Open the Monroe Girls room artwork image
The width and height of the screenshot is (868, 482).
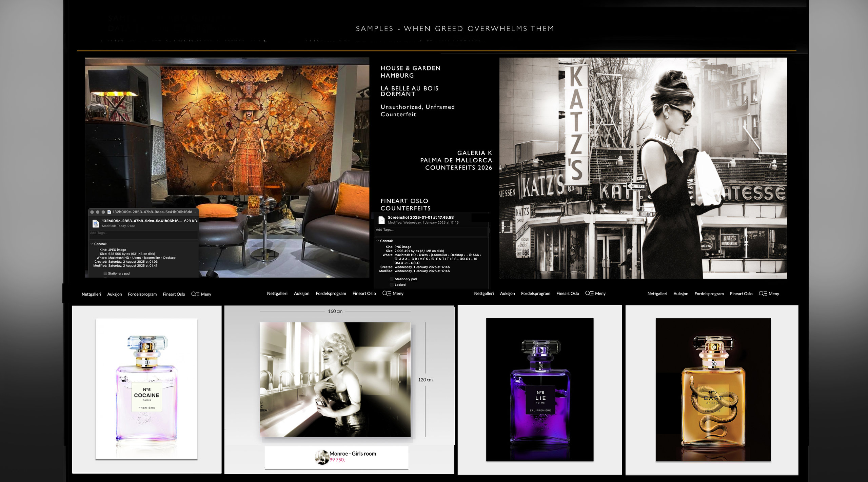pyautogui.click(x=335, y=380)
